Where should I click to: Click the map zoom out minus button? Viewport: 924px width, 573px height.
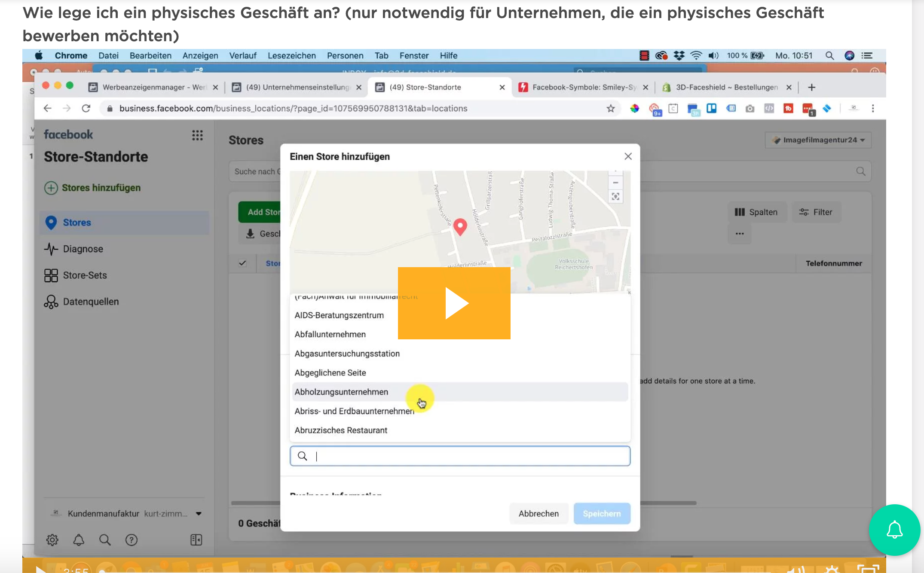pos(615,183)
